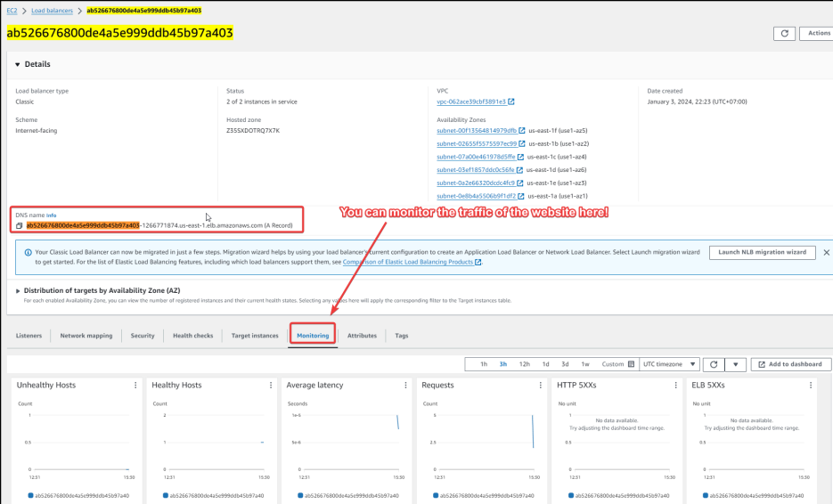Set time range to 3h
The image size is (833, 504).
point(503,364)
